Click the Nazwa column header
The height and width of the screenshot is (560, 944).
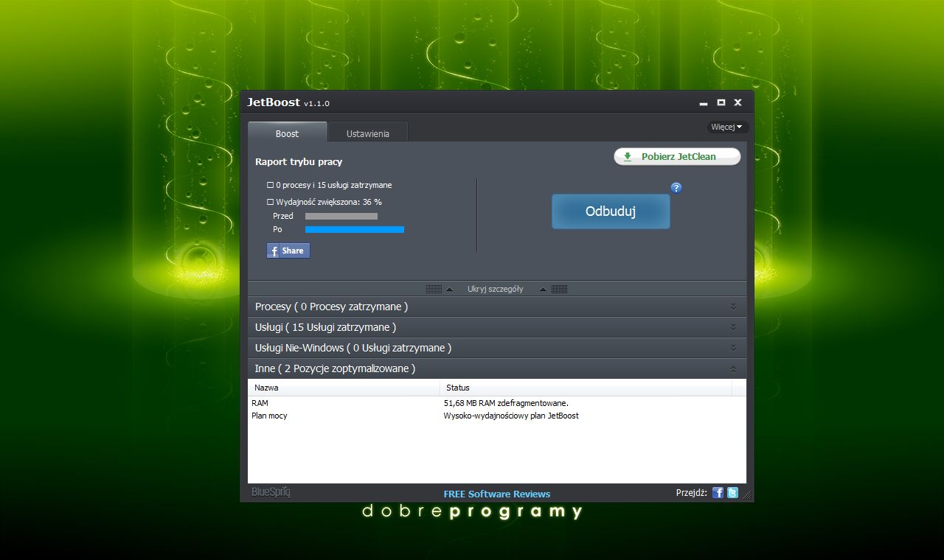coord(344,388)
